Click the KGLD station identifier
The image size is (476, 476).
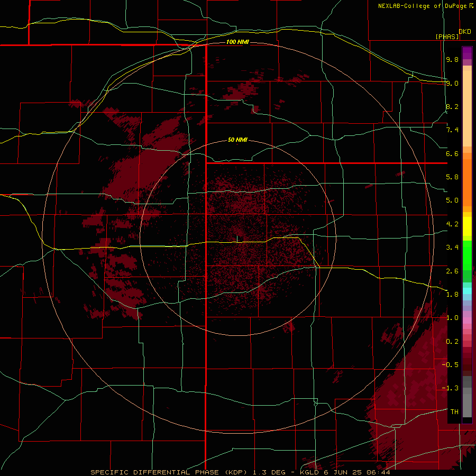coord(310,472)
